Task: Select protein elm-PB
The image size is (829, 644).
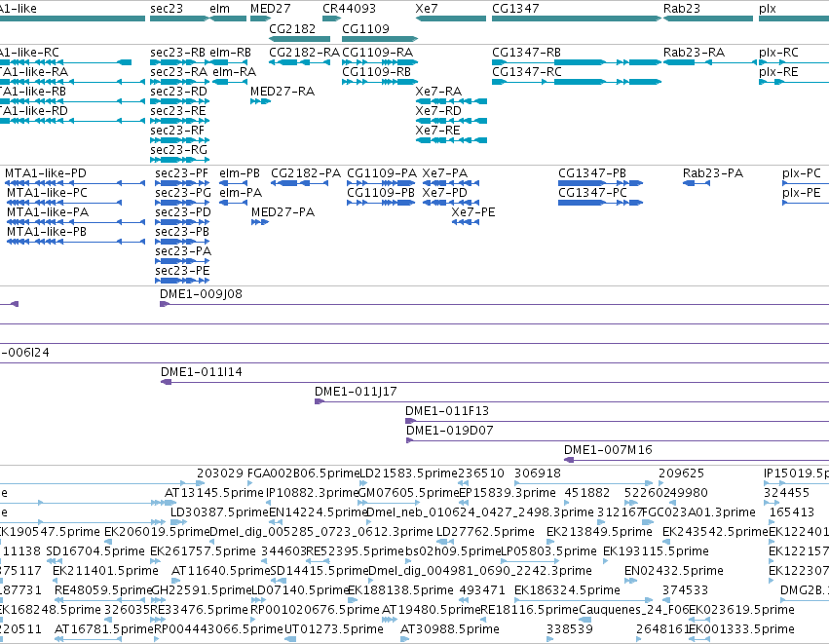Action: click(x=240, y=172)
